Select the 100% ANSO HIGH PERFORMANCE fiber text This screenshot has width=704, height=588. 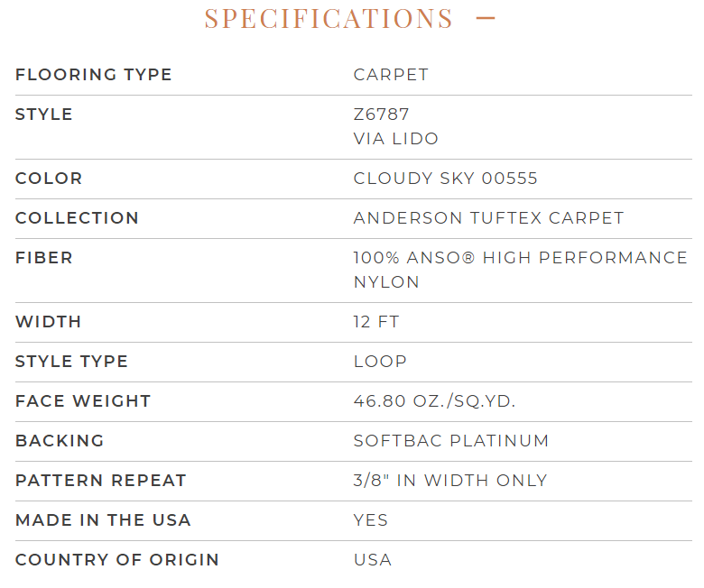(x=521, y=258)
